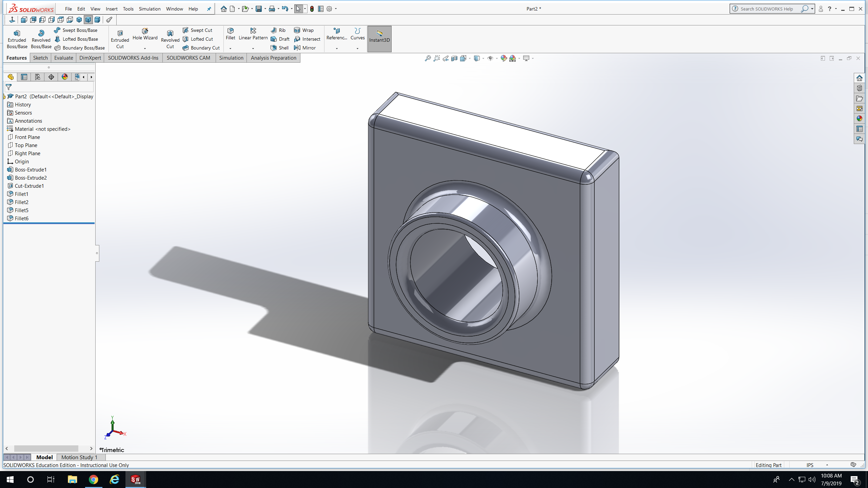Open the Insert menu
The image size is (868, 488).
click(112, 9)
